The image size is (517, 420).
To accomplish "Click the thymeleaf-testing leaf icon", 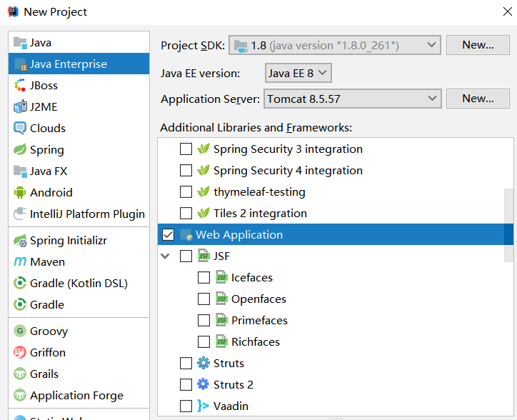I will 204,192.
